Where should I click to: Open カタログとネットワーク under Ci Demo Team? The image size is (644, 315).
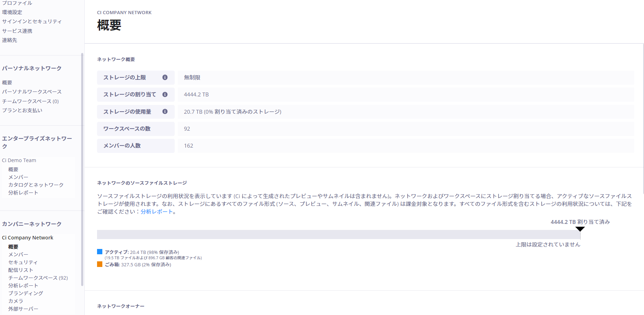(x=36, y=185)
